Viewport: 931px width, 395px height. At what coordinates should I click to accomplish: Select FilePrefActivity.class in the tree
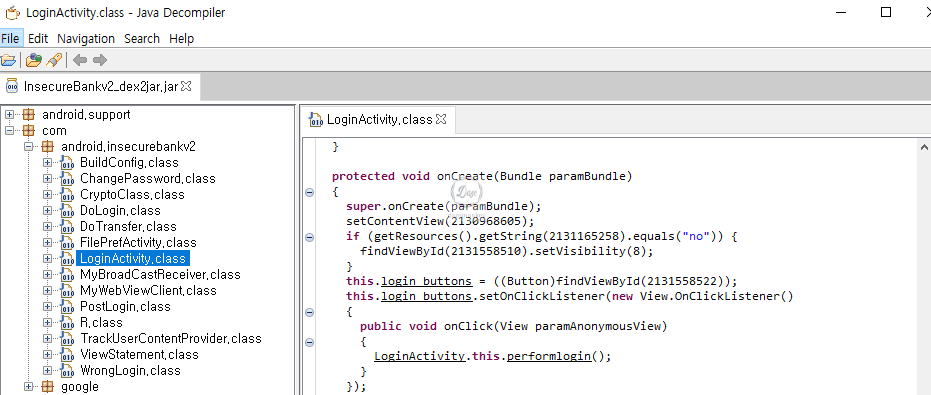[x=138, y=243]
